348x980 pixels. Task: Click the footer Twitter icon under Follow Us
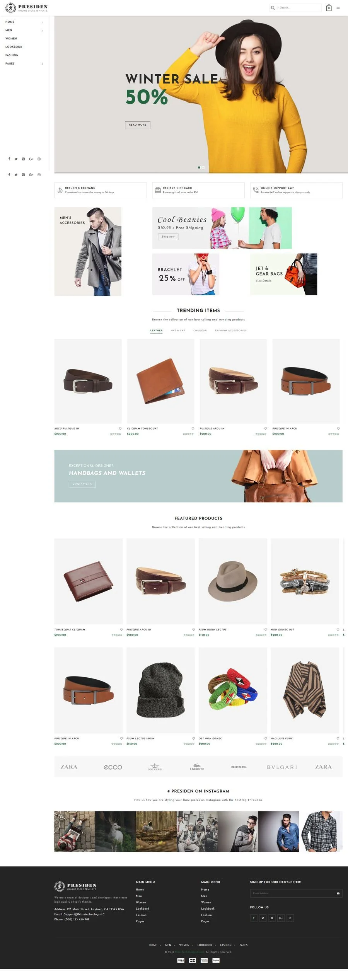[x=263, y=918]
